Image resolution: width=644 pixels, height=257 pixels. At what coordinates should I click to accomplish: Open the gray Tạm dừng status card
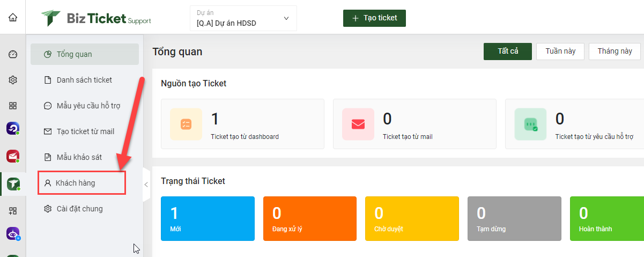tap(514, 218)
